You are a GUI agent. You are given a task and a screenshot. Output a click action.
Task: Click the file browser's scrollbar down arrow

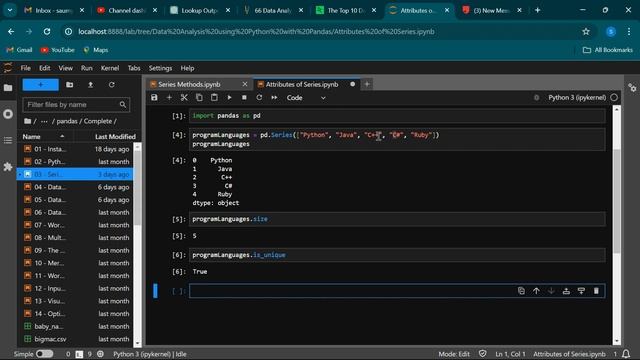click(137, 344)
